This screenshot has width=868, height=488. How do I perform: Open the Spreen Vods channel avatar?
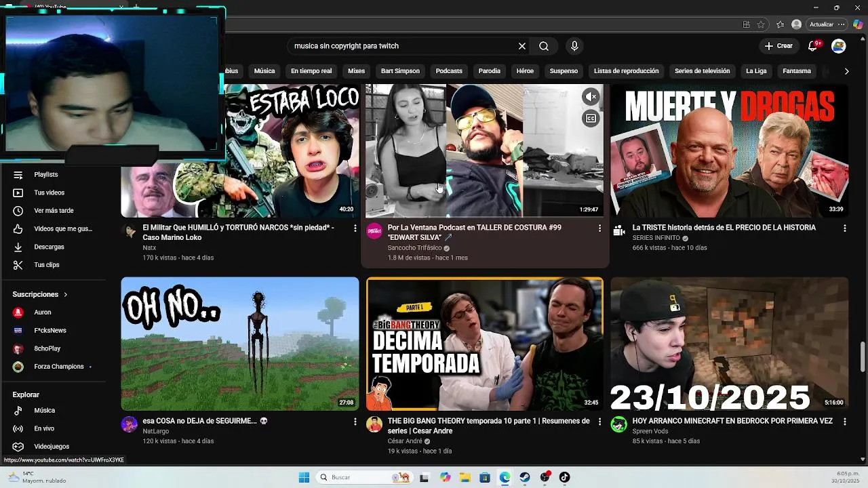tap(618, 424)
